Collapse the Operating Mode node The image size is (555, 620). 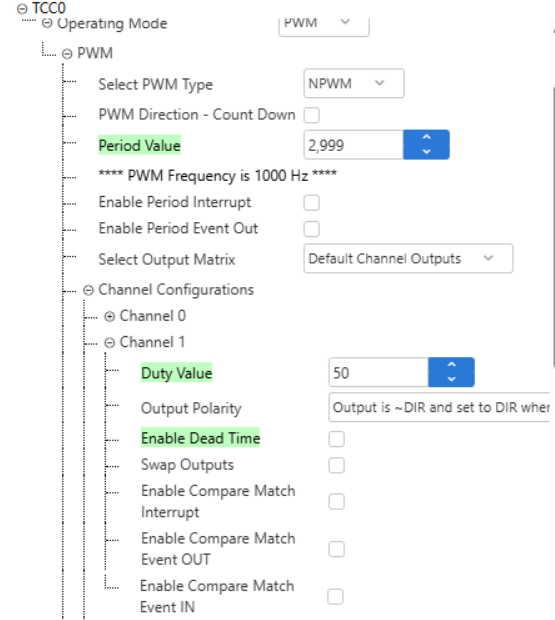coord(47,23)
